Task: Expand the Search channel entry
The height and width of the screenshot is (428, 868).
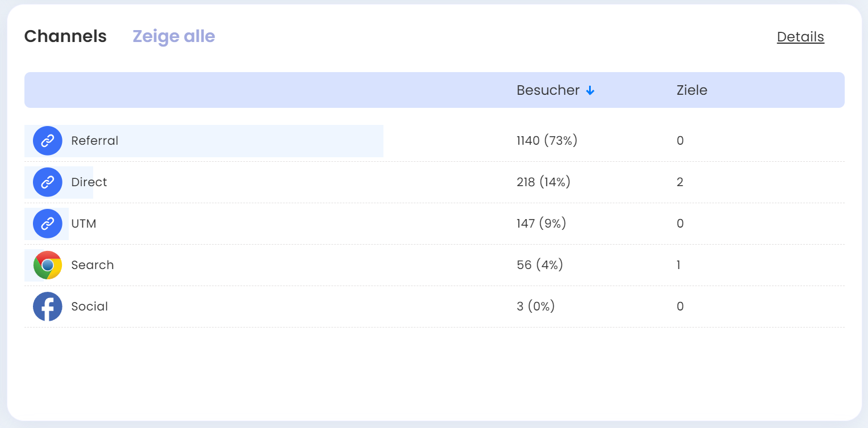Action: pyautogui.click(x=93, y=265)
